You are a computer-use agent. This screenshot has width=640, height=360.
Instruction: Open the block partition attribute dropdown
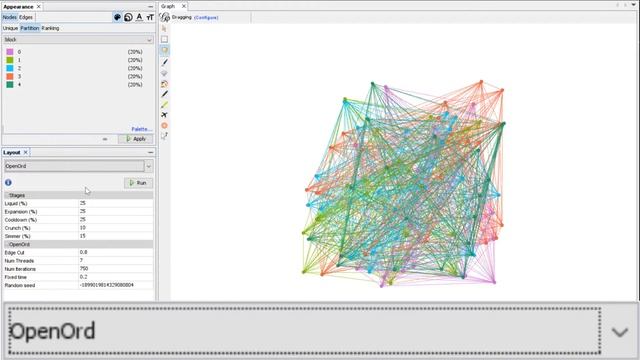pos(78,40)
